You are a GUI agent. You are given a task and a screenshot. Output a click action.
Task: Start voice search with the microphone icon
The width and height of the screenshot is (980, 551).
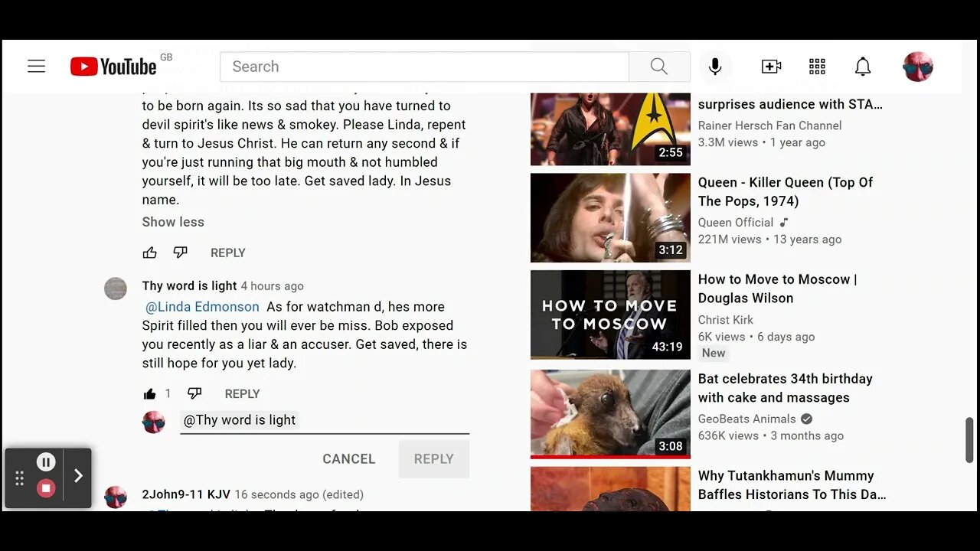tap(715, 67)
